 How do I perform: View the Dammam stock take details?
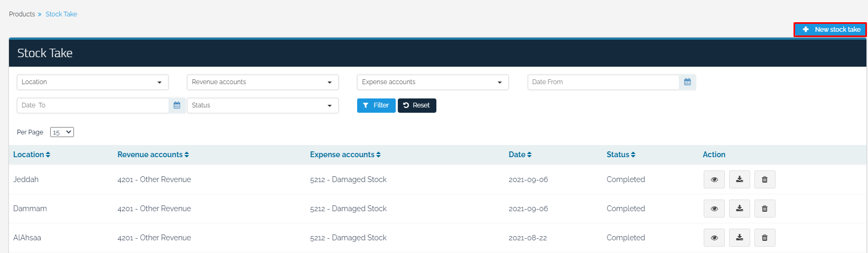714,209
